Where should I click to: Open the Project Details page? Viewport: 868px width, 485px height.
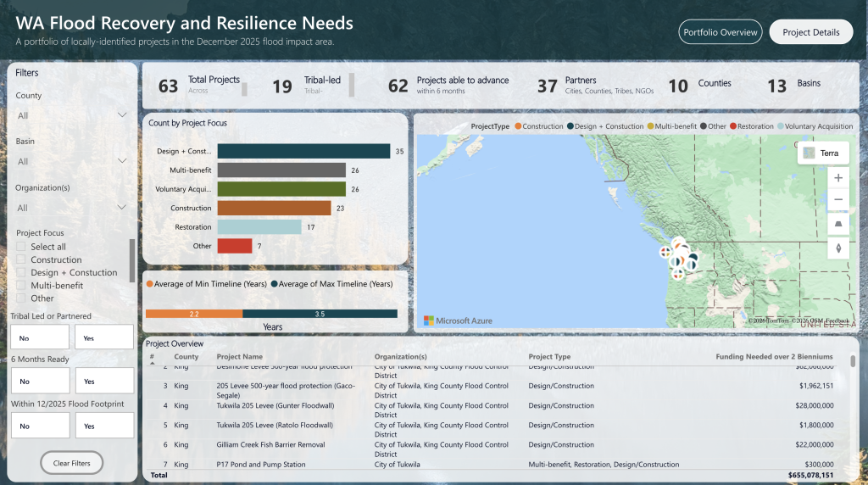(810, 32)
